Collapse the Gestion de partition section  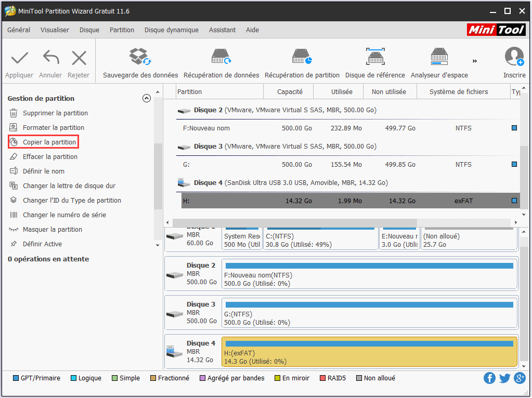click(147, 98)
